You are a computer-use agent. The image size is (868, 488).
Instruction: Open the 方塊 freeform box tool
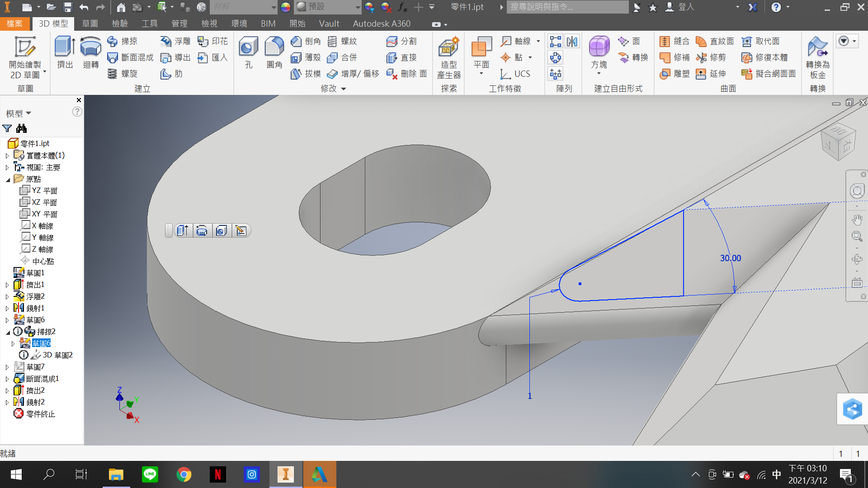click(599, 54)
